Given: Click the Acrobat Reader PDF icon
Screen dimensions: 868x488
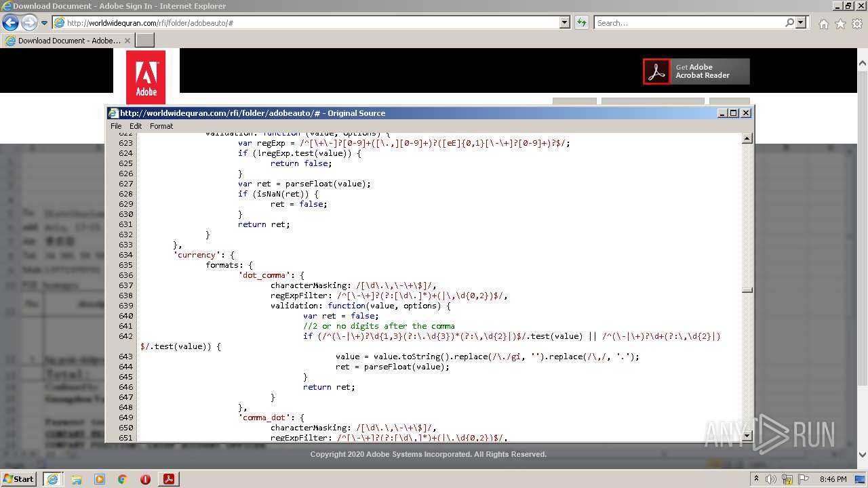Looking at the screenshot, I should (656, 71).
